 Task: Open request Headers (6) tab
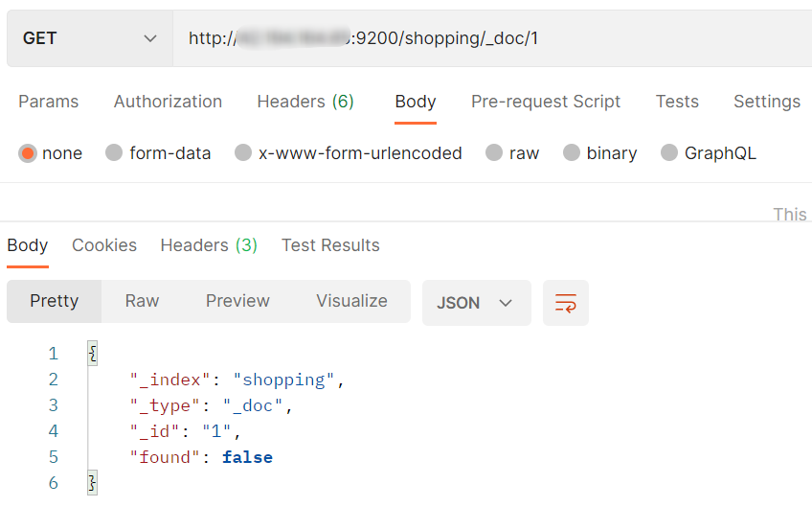305,102
